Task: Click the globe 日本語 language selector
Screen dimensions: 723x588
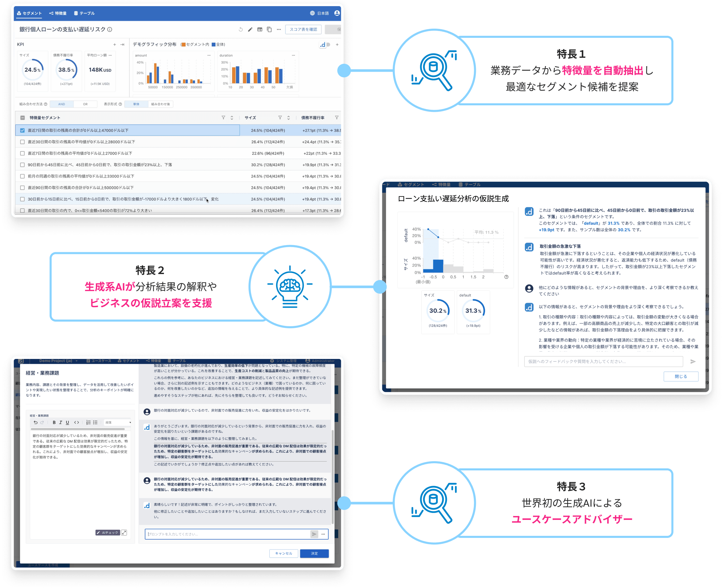Action: coord(319,13)
